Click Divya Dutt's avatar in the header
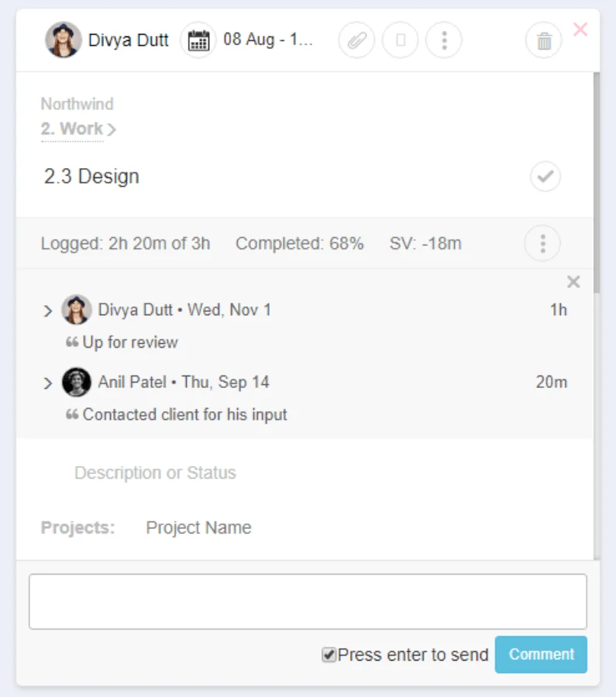The width and height of the screenshot is (616, 697). tap(65, 39)
